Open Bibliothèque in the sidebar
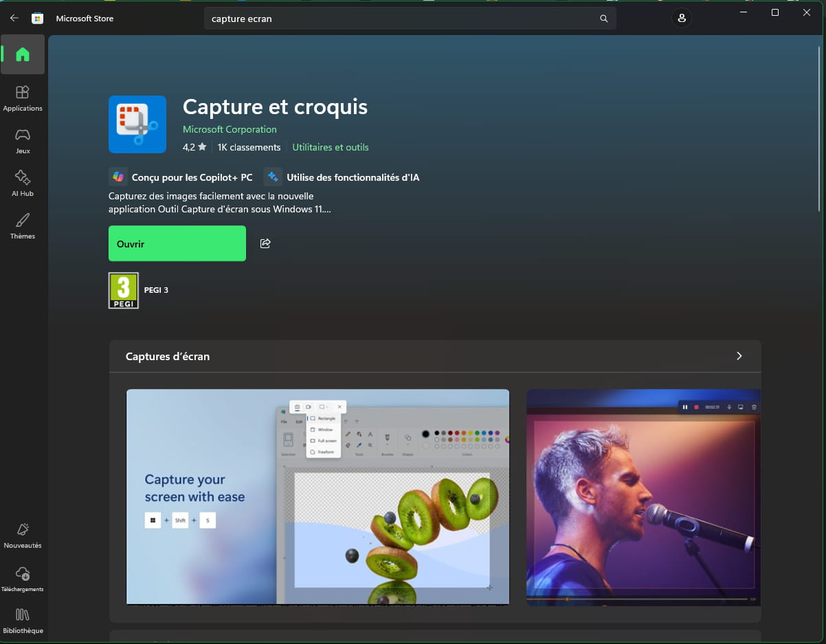826x644 pixels. [23, 620]
